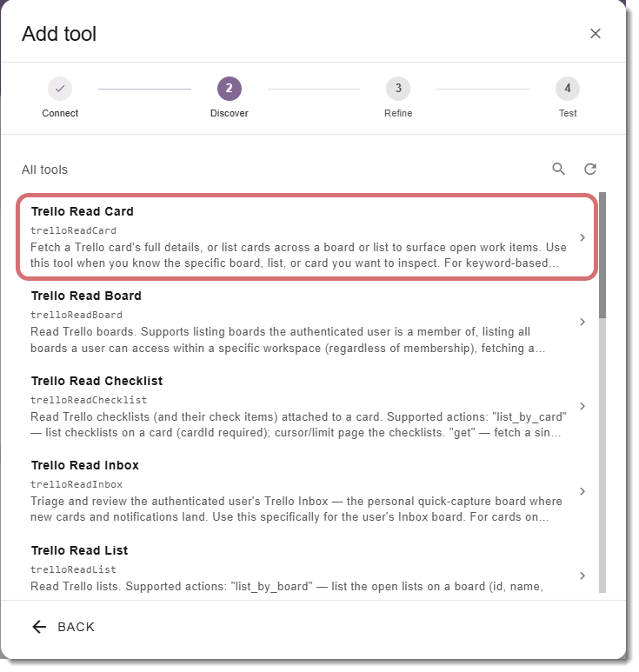Open the Trello Read Inbox title
This screenshot has height=672, width=639.
tap(85, 465)
